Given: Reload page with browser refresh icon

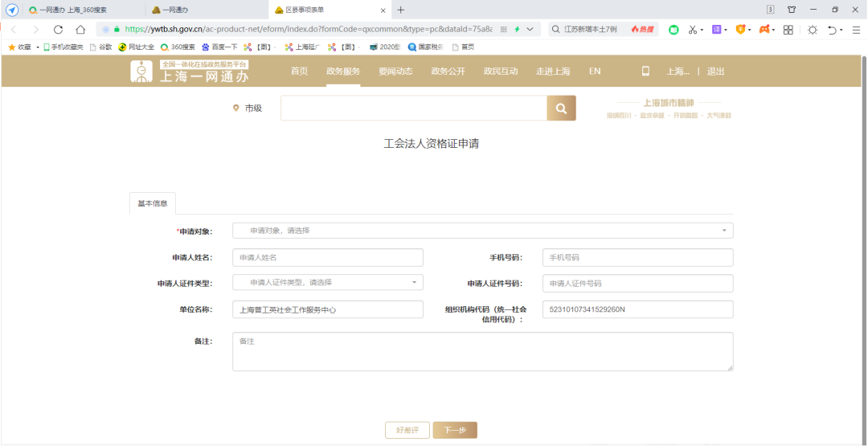Looking at the screenshot, I should (x=58, y=30).
